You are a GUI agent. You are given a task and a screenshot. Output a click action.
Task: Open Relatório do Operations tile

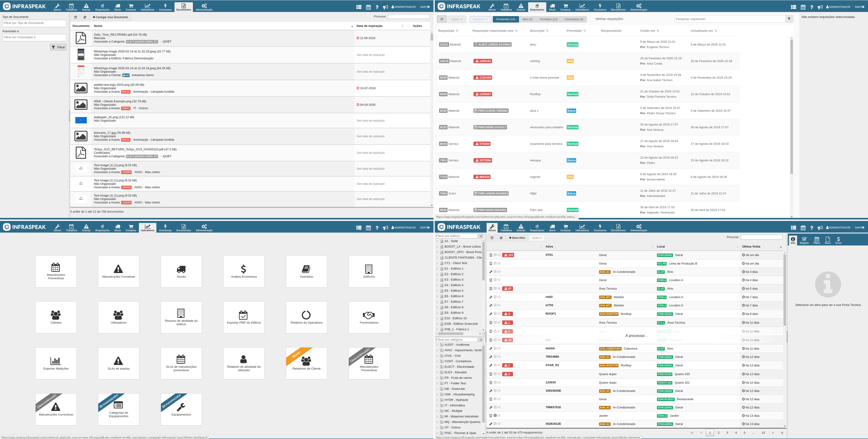point(306,317)
